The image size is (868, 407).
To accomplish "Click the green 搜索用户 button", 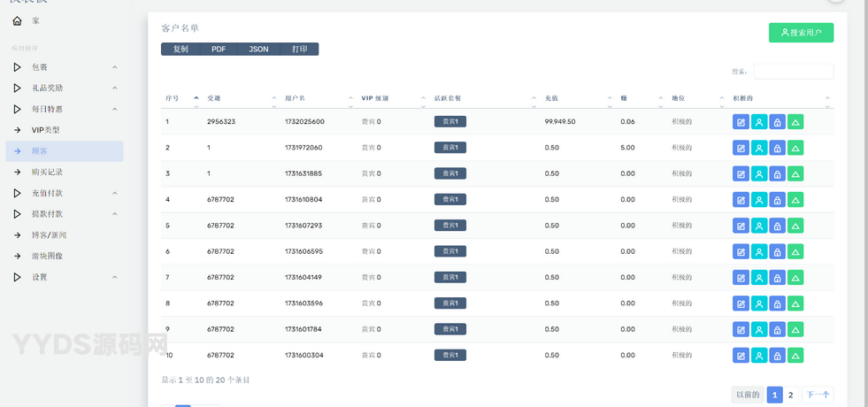I will tap(801, 33).
